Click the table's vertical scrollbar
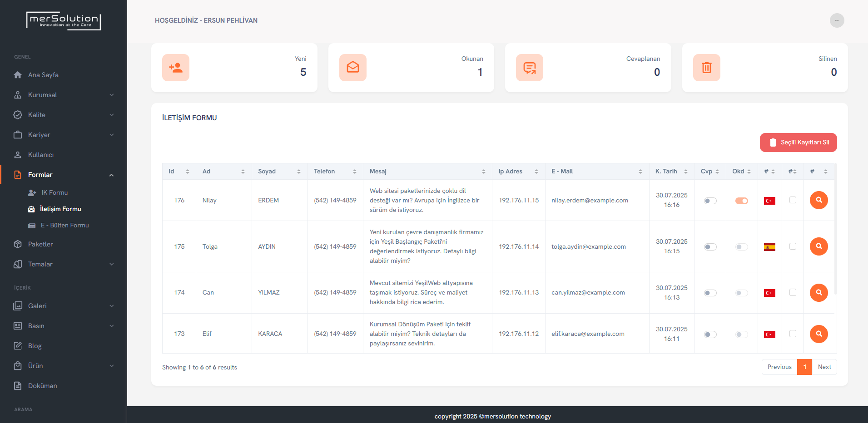 click(835, 236)
